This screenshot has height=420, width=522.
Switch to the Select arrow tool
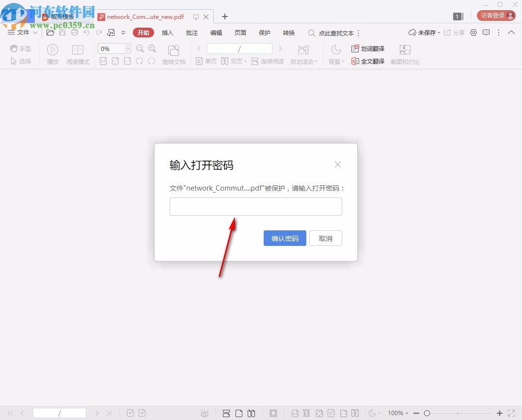point(20,61)
